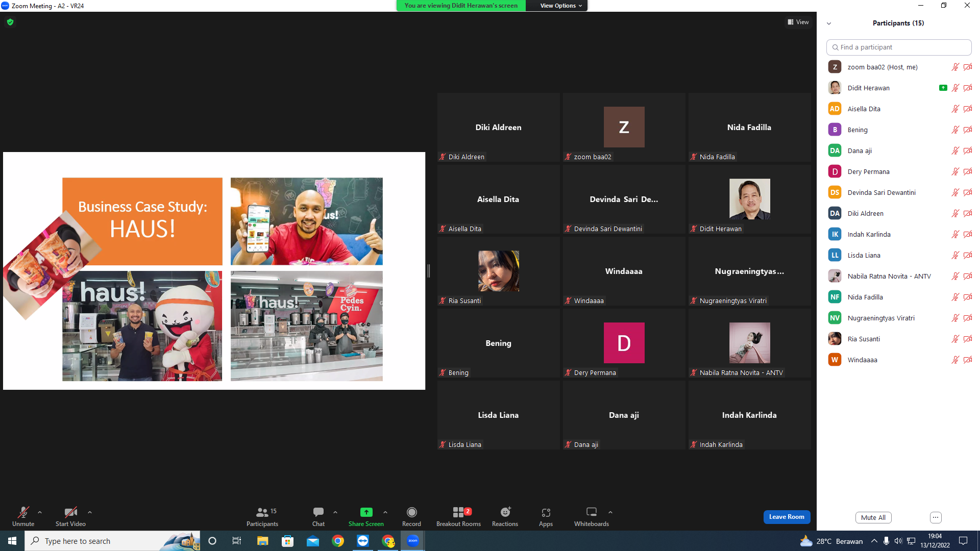Viewport: 980px width, 551px height.
Task: Click Didit Herawan's green screen-sharing indicator
Action: pos(943,88)
